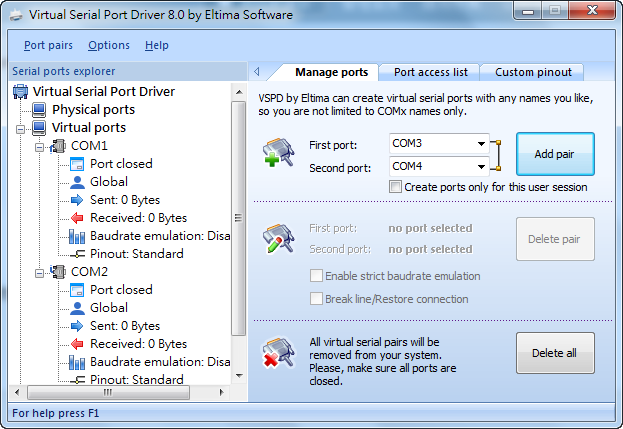Viewport: 623px width, 429px height.
Task: Enable Create ports only for this user session
Action: (395, 187)
